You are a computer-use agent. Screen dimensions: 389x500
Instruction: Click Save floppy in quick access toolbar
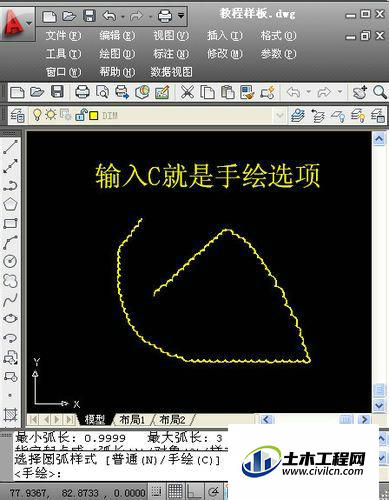pos(89,16)
